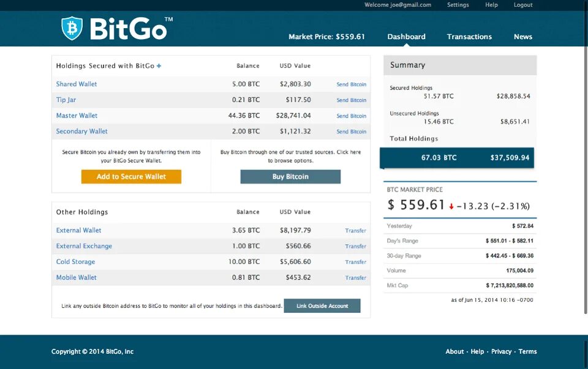Click the 30-day Range value $ 442.45 - $ 669.36
Screen dimensions: 588x369
[509, 256]
